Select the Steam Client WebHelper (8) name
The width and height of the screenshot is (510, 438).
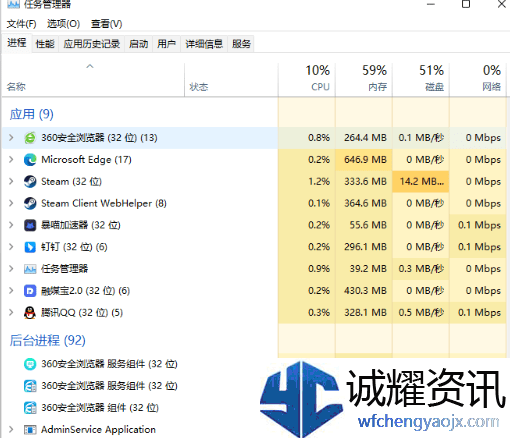coord(104,203)
